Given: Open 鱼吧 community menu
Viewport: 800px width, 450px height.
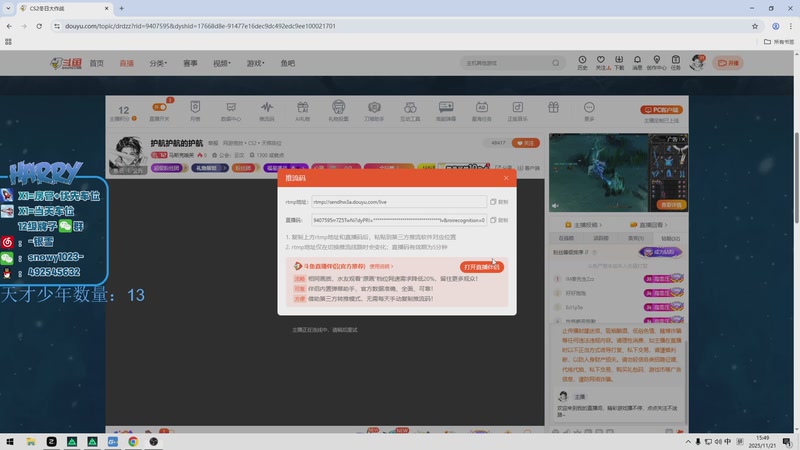Looking at the screenshot, I should click(x=288, y=63).
